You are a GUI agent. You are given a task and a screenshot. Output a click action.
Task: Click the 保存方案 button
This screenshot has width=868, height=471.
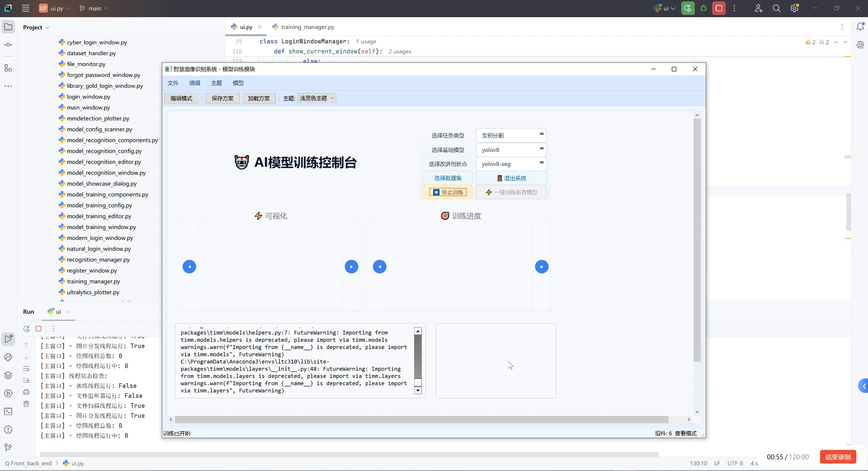coord(222,98)
